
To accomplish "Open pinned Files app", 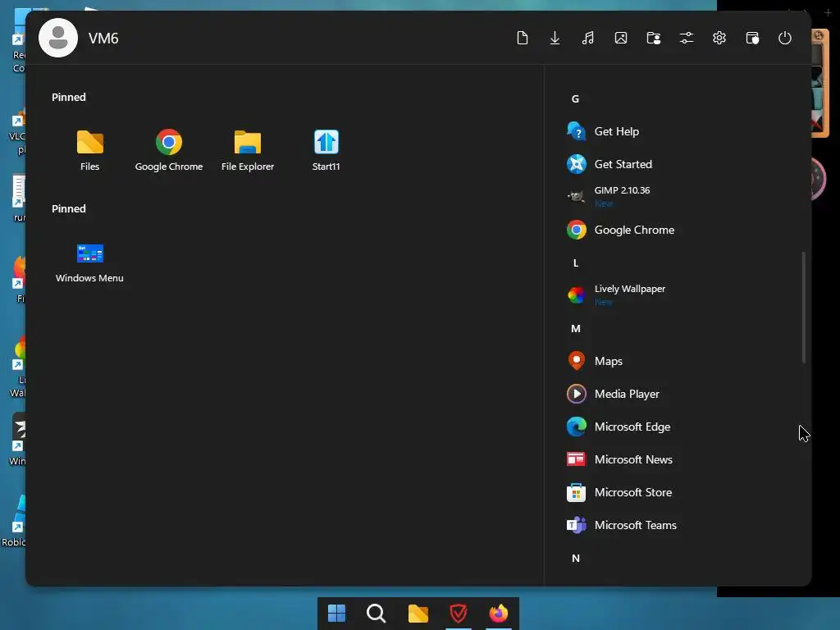I will [90, 151].
